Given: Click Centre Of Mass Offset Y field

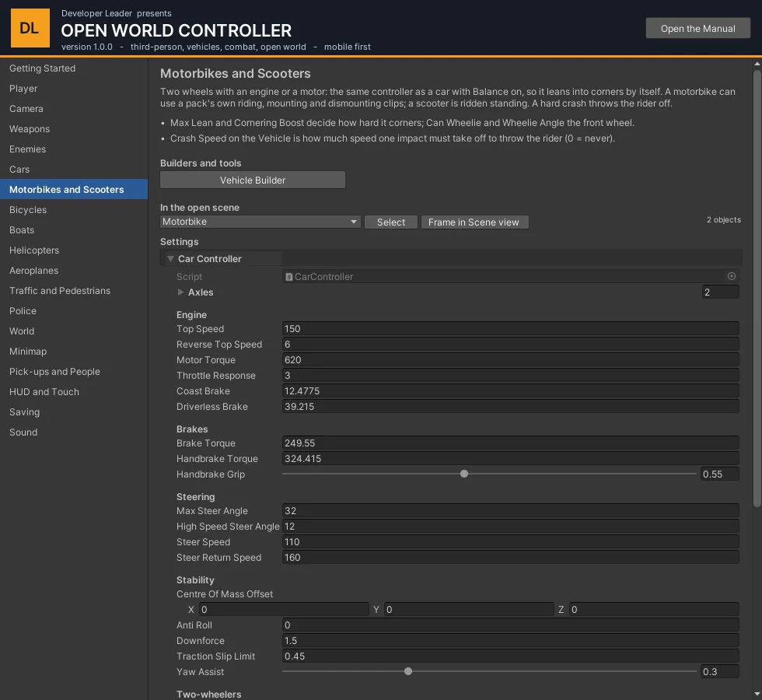Looking at the screenshot, I should pyautogui.click(x=469, y=609).
